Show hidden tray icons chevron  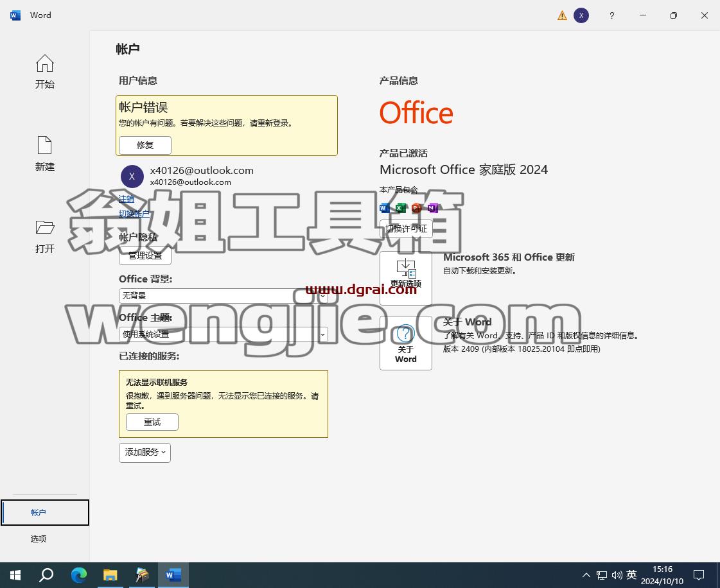pos(586,575)
